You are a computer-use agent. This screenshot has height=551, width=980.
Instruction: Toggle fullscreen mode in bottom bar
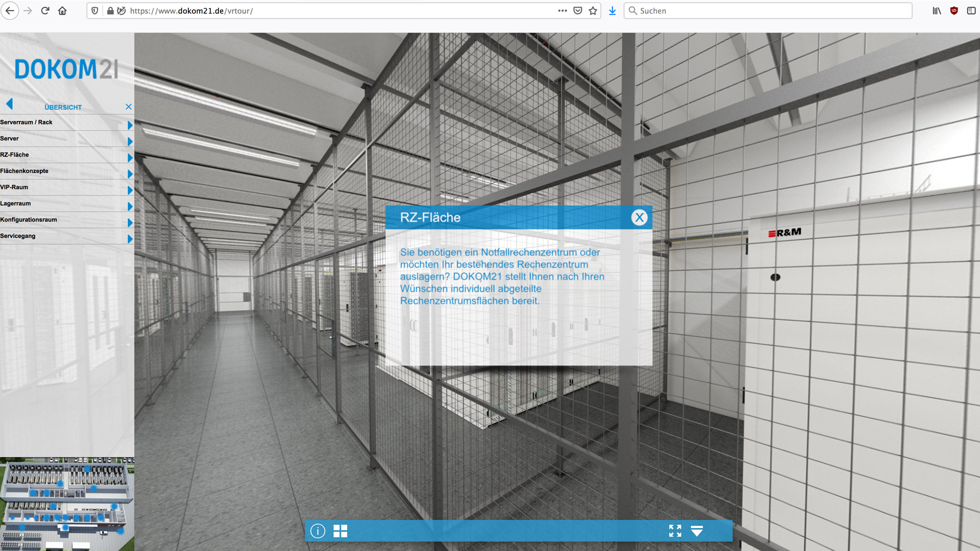[675, 531]
